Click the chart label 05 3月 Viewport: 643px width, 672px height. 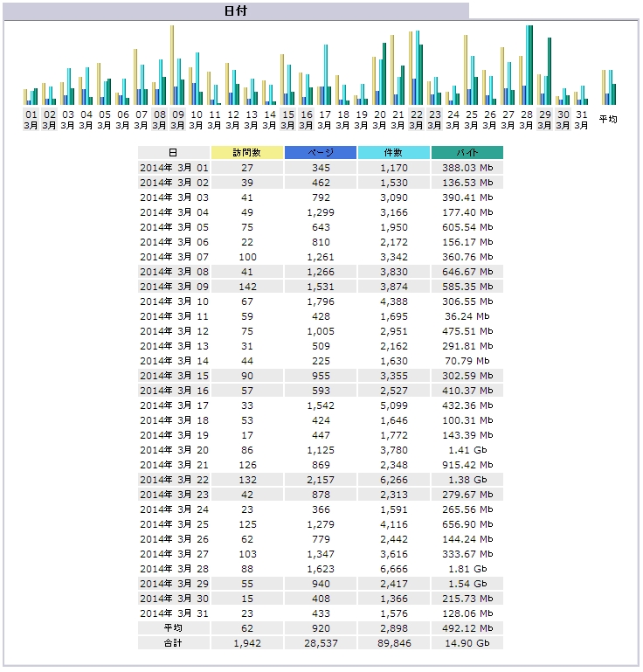[x=105, y=120]
